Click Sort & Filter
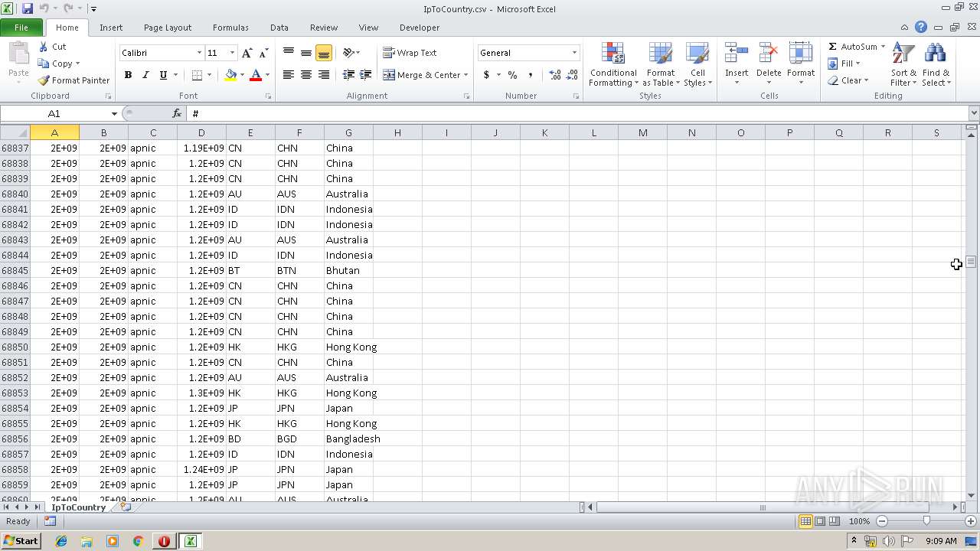Screen dimensions: 980x551 pos(903,65)
